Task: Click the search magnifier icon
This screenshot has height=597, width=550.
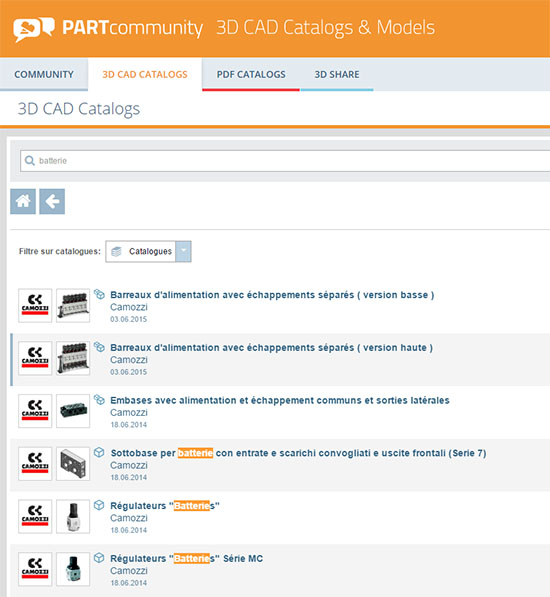Action: (x=30, y=161)
